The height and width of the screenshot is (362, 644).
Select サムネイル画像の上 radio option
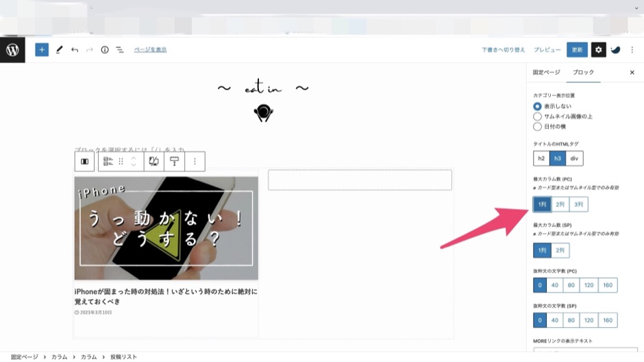tap(537, 117)
